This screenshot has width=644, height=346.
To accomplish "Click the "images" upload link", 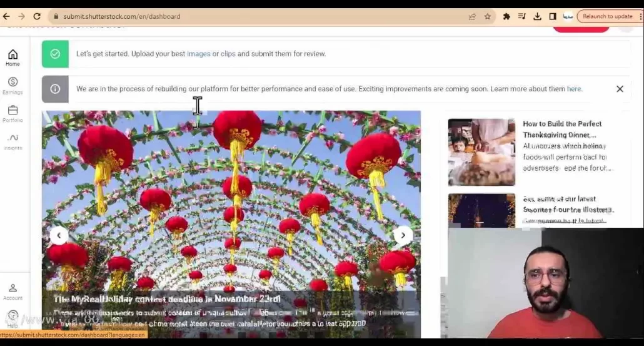I will point(198,54).
